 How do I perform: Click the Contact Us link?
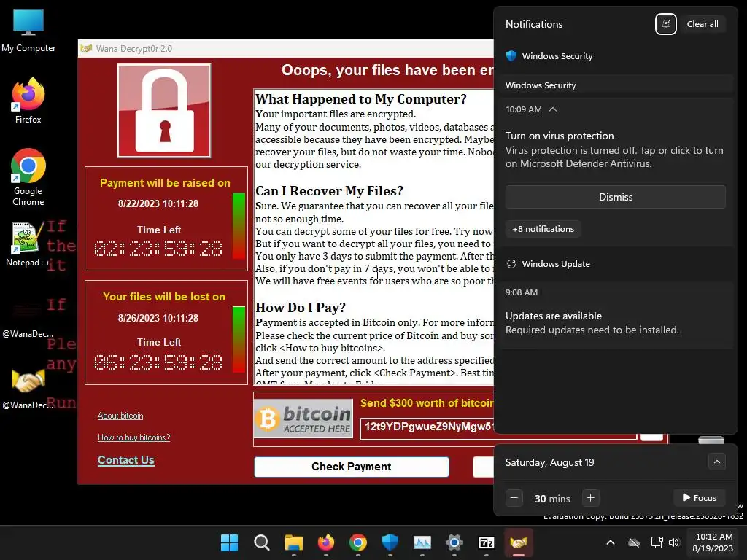(x=125, y=460)
